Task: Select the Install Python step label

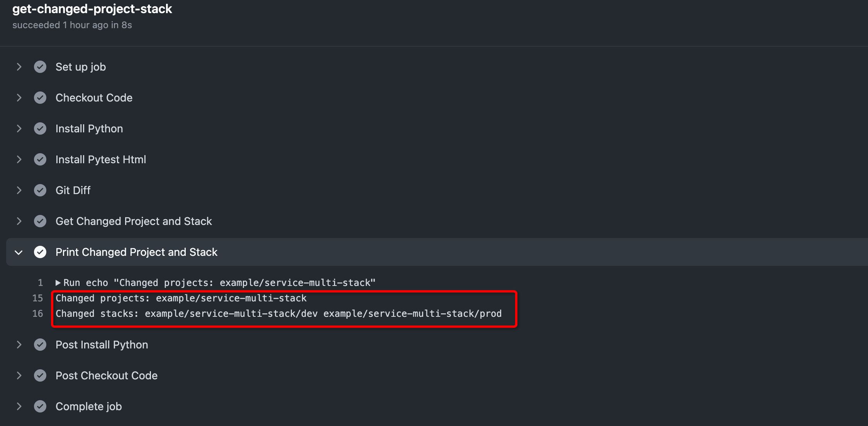Action: click(x=89, y=128)
